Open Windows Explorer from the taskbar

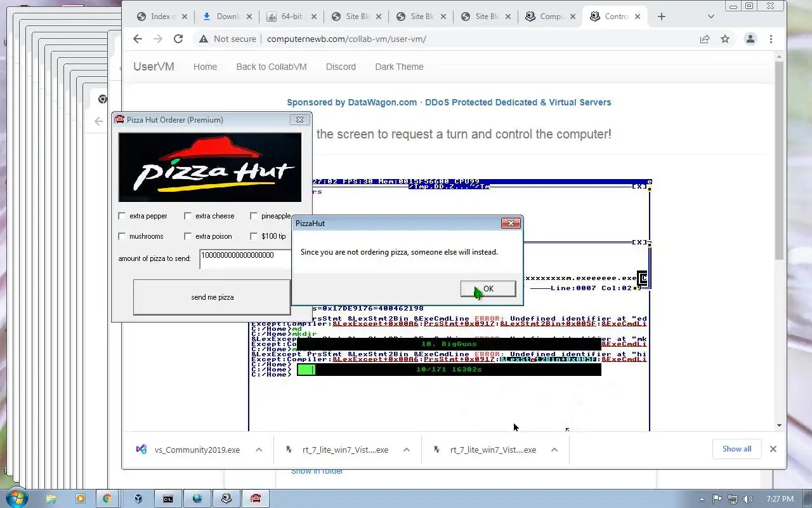pos(51,498)
